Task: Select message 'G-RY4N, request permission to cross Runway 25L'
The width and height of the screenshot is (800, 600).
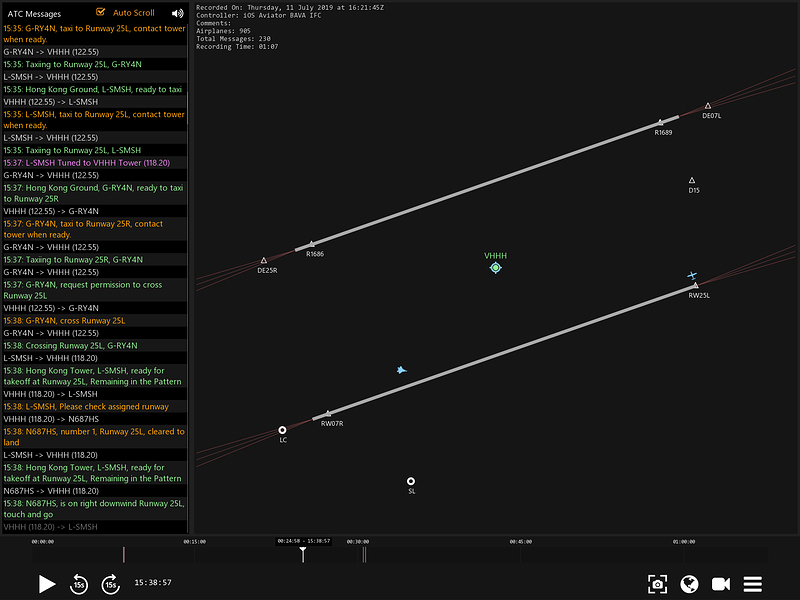Action: click(x=94, y=290)
